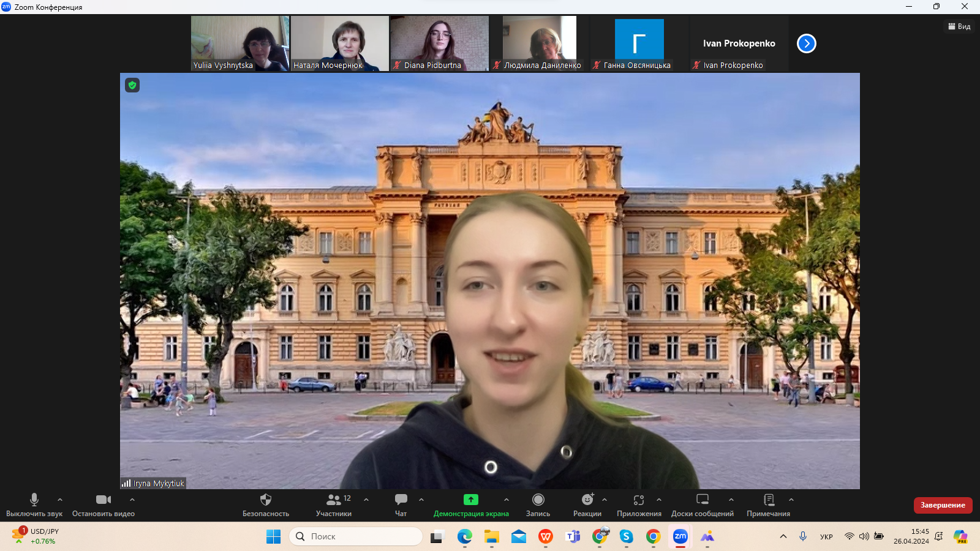
Task: Expand video options arrow beside camera
Action: click(x=132, y=500)
